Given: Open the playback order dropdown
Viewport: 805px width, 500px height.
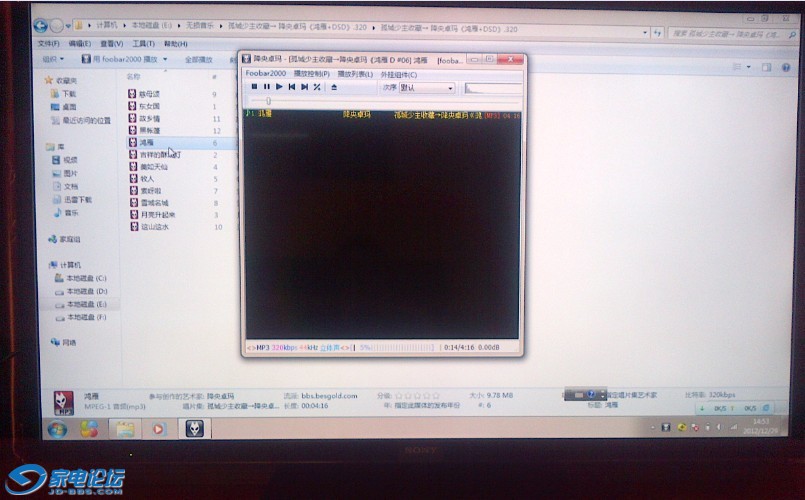Looking at the screenshot, I should [x=427, y=88].
